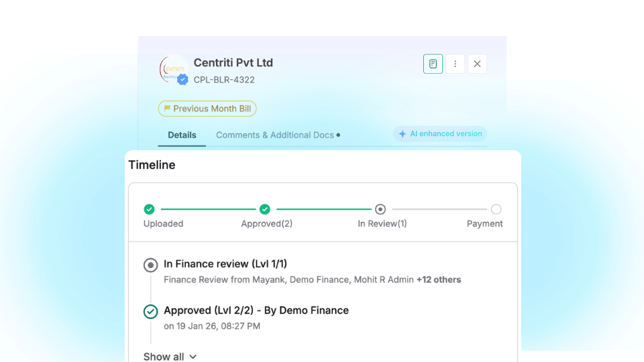Click the flag icon in Previous Month Bill

point(167,109)
